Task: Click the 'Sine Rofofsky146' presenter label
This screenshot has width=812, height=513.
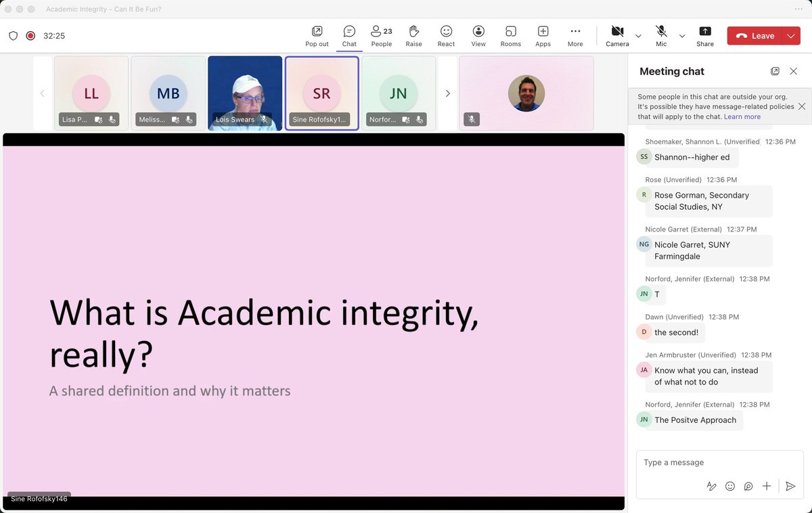Action: 39,499
